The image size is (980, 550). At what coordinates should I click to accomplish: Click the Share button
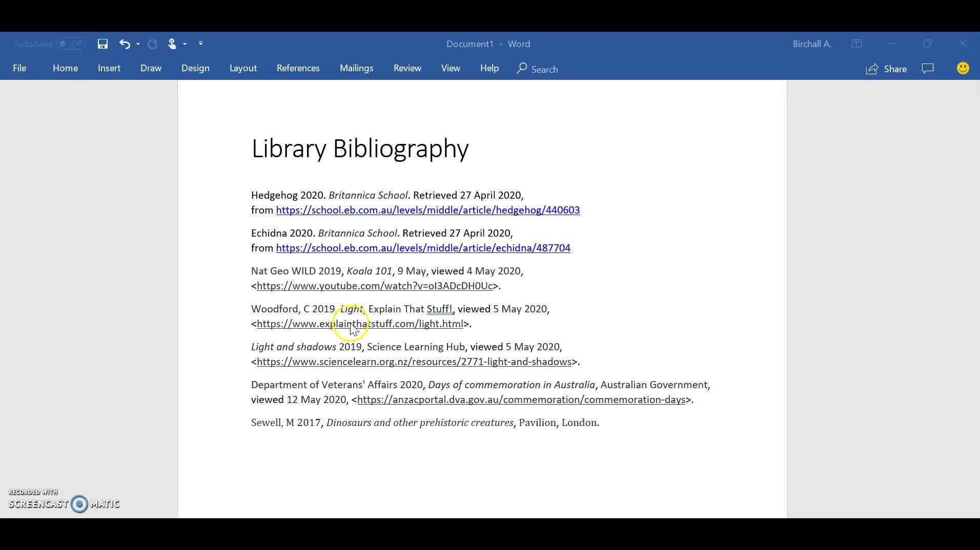(x=886, y=69)
